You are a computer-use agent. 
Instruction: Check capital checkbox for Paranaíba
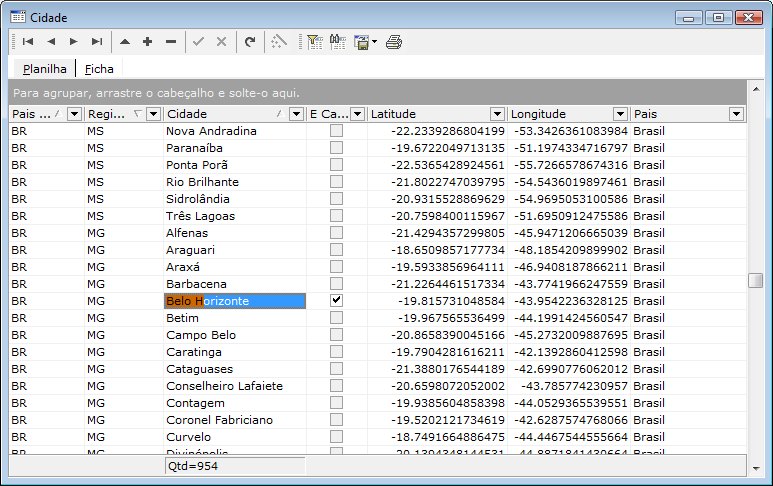point(336,147)
